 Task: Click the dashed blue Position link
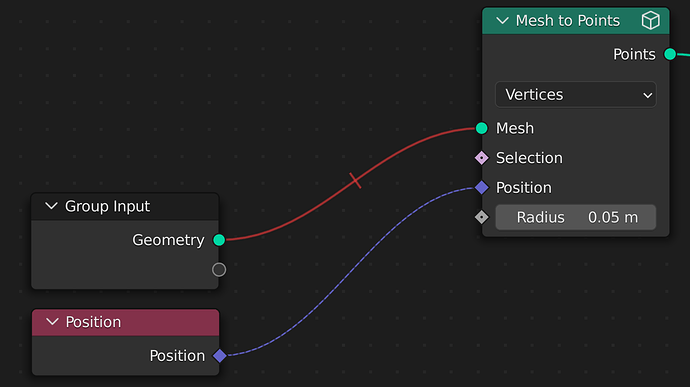(x=351, y=269)
